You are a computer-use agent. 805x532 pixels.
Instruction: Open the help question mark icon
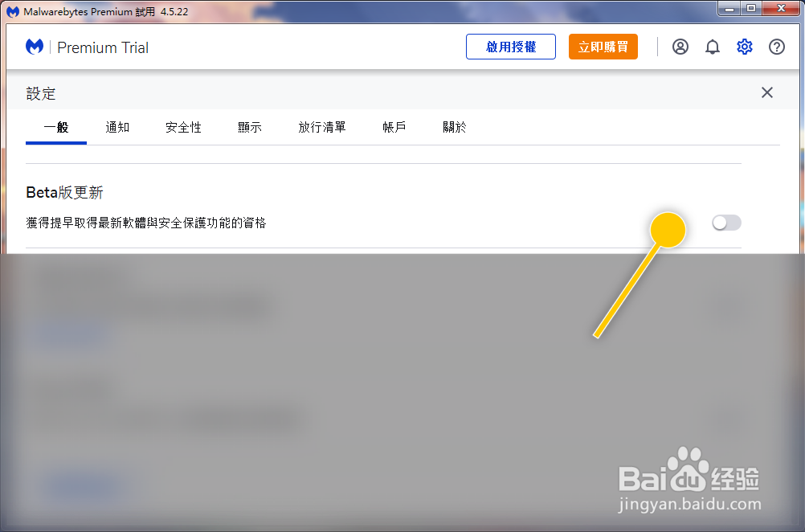[x=777, y=47]
